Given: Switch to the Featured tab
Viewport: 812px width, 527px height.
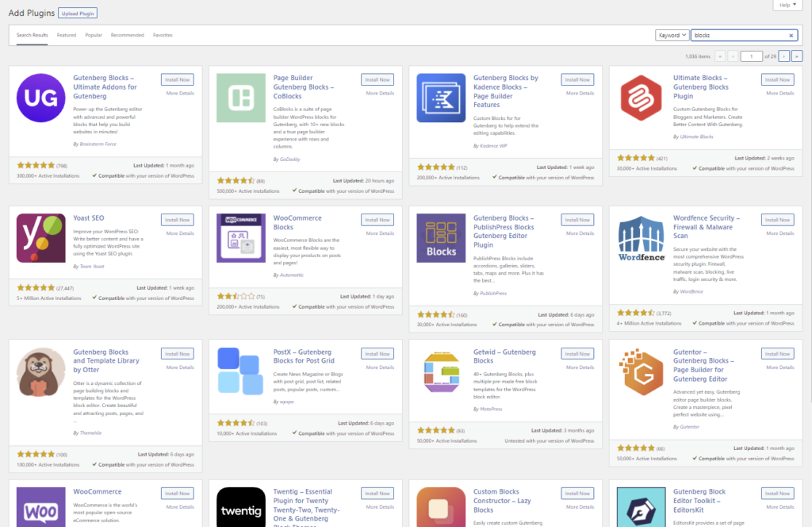Looking at the screenshot, I should coord(67,35).
